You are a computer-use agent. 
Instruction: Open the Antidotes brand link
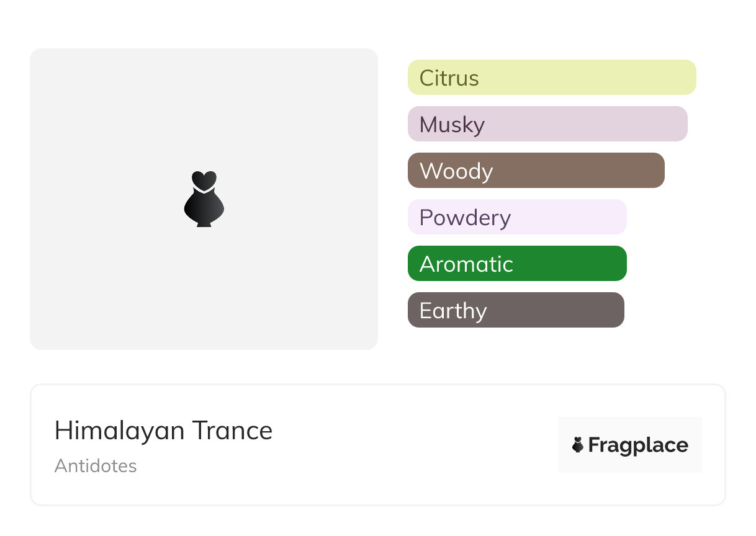[x=96, y=466]
